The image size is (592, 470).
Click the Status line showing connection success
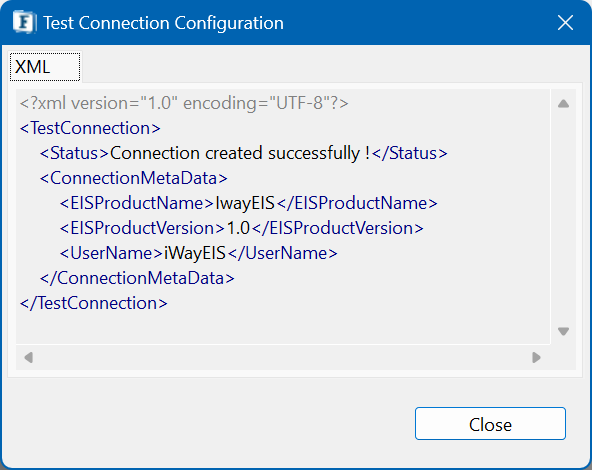coord(244,153)
